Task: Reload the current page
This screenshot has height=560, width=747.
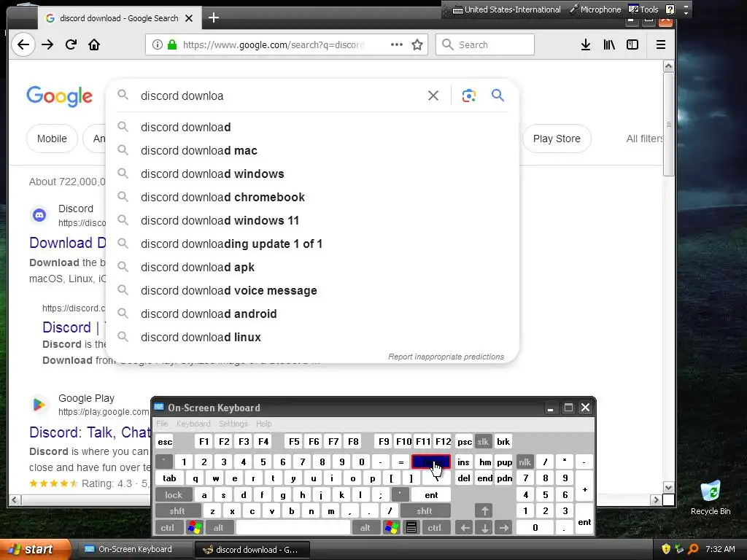Action: 71,44
